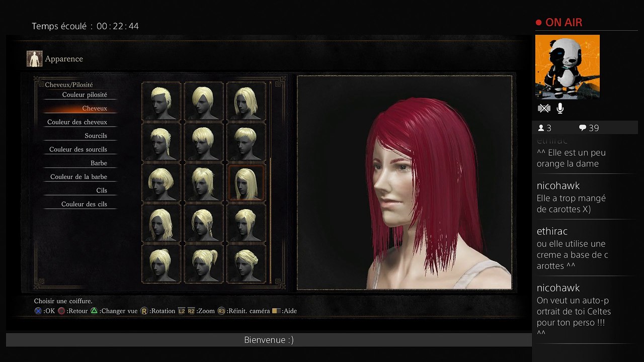Click the comments bubble icon
Screen dimensions: 644x362
pyautogui.click(x=583, y=128)
